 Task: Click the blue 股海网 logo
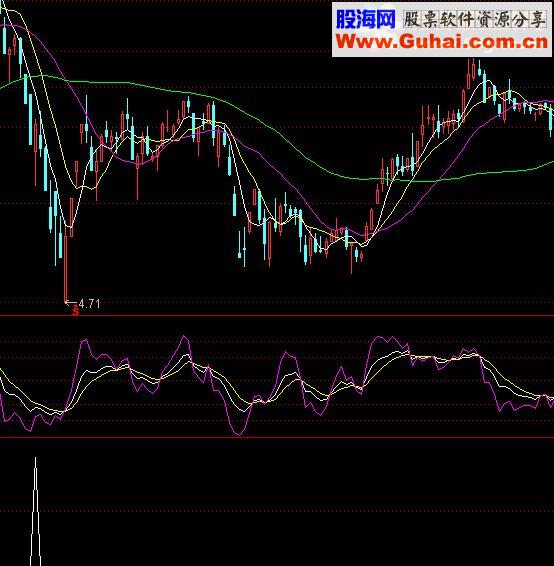[x=365, y=19]
